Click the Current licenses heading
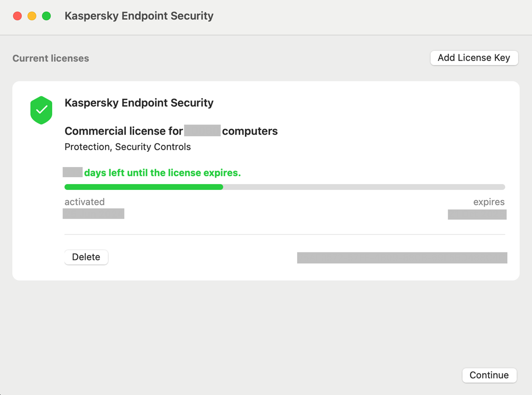532x395 pixels. tap(51, 58)
